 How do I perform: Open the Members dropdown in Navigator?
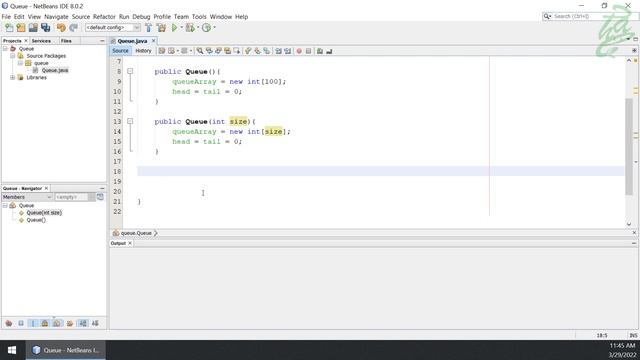27,197
